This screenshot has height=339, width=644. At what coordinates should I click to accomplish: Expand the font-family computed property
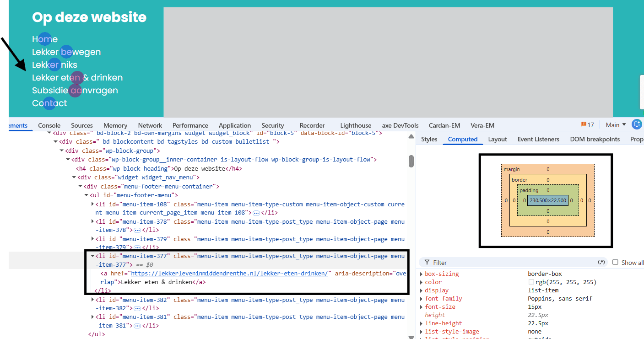pyautogui.click(x=422, y=299)
